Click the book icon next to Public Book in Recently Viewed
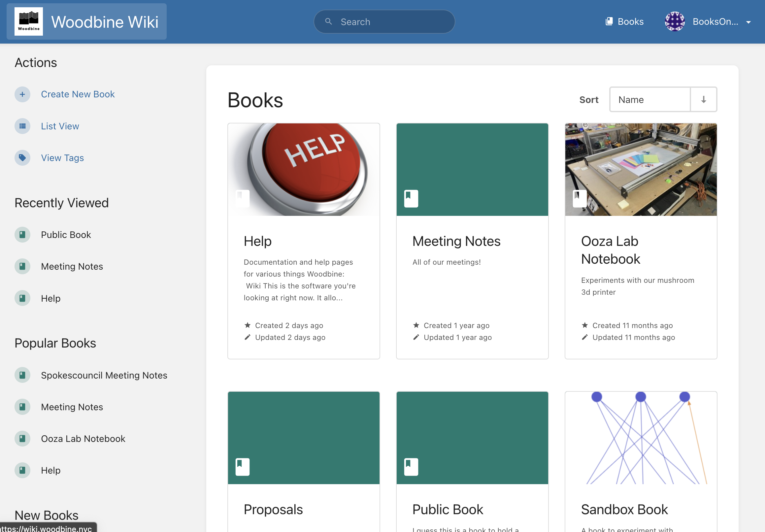This screenshot has height=532, width=765. coord(22,235)
